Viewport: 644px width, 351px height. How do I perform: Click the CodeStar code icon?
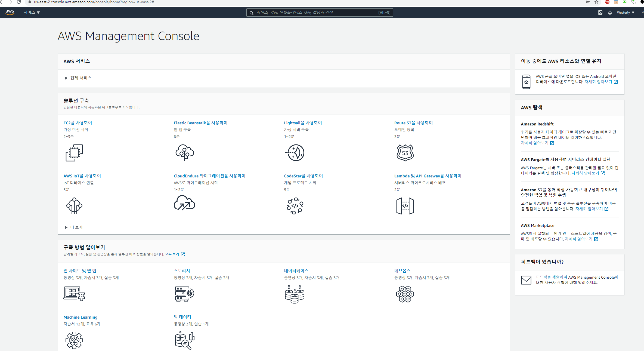coord(295,206)
